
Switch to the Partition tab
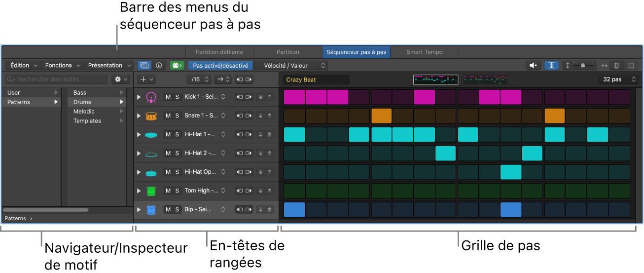(x=288, y=52)
